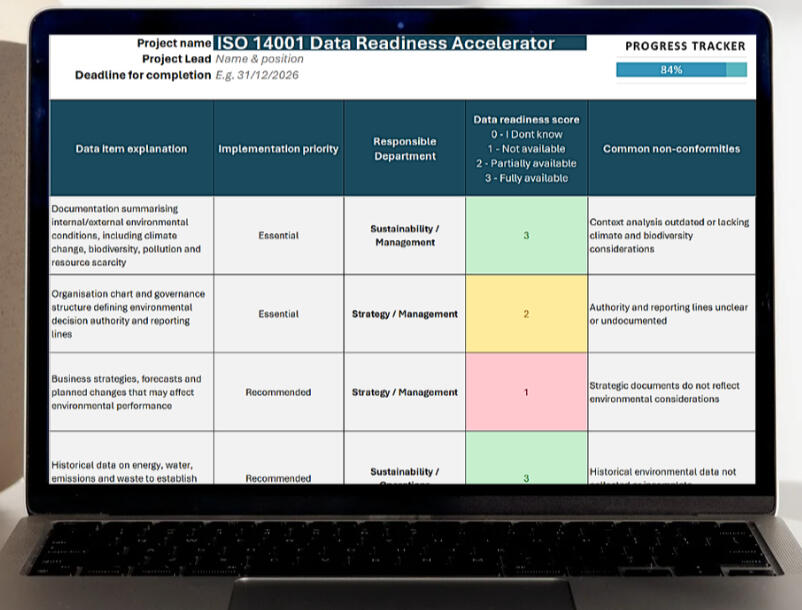This screenshot has width=802, height=610.
Task: Select the 'Project Lead' label
Action: tap(176, 59)
